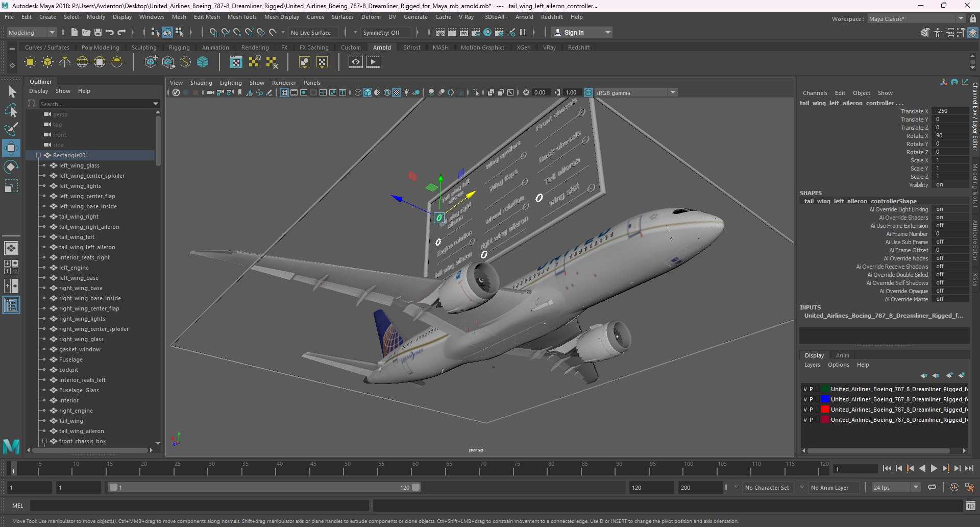
Task: Go to start of playback range
Action: pyautogui.click(x=887, y=468)
